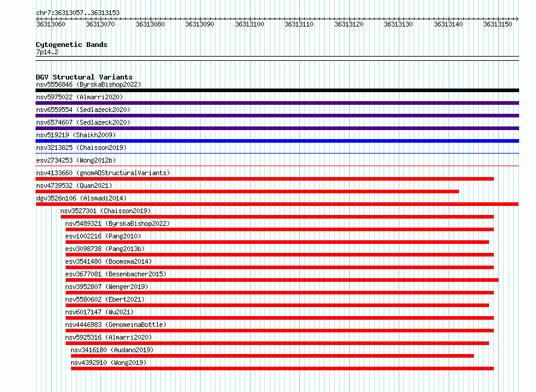The height and width of the screenshot is (392, 536).
Task: Select the red esv3677081 variant bar
Action: click(282, 280)
